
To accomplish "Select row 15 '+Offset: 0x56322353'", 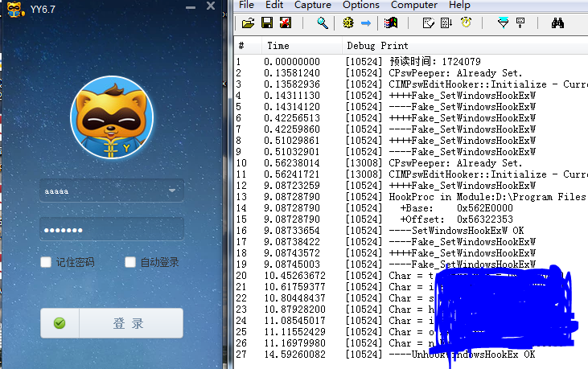I will coord(411,219).
